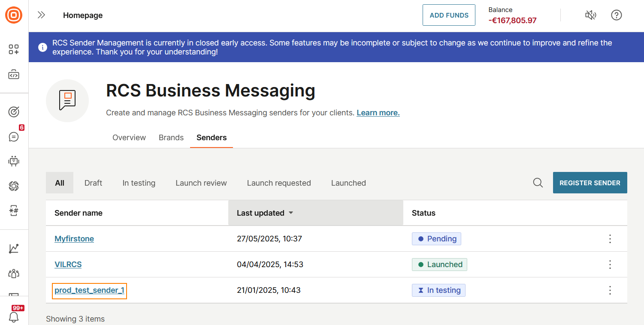Open the VILRCS row three-dot menu
The height and width of the screenshot is (325, 644).
click(x=610, y=265)
